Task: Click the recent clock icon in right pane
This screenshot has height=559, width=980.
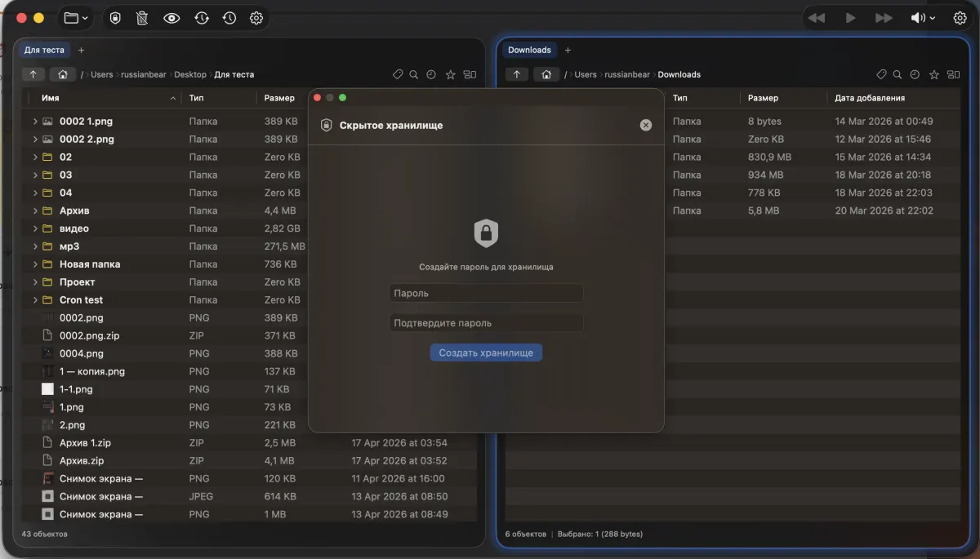Action: (x=915, y=74)
